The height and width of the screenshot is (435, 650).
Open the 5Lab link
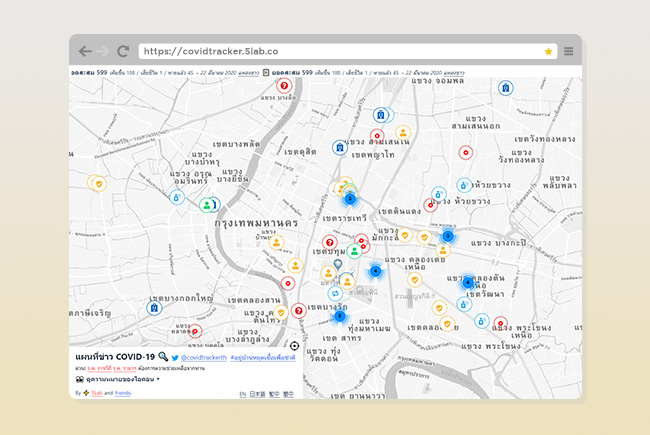tap(97, 393)
